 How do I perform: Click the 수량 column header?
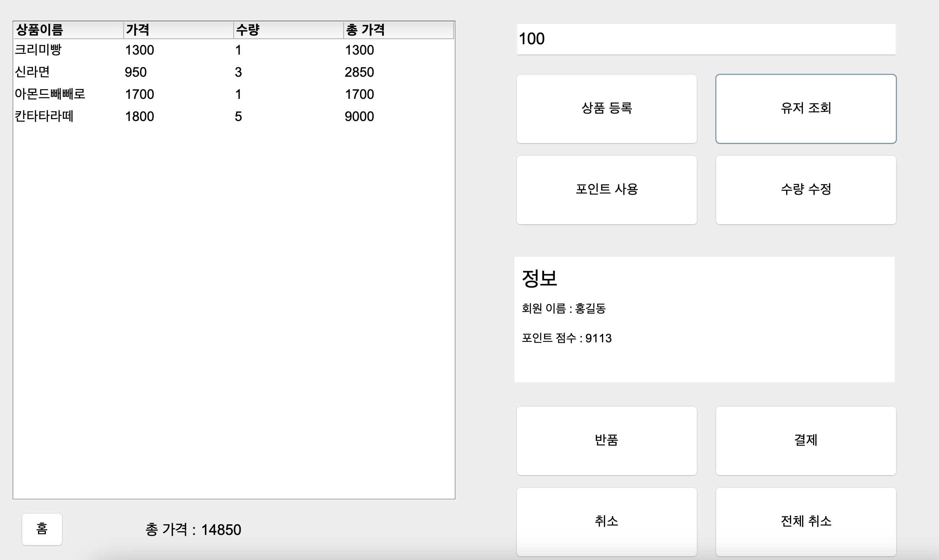pyautogui.click(x=288, y=30)
